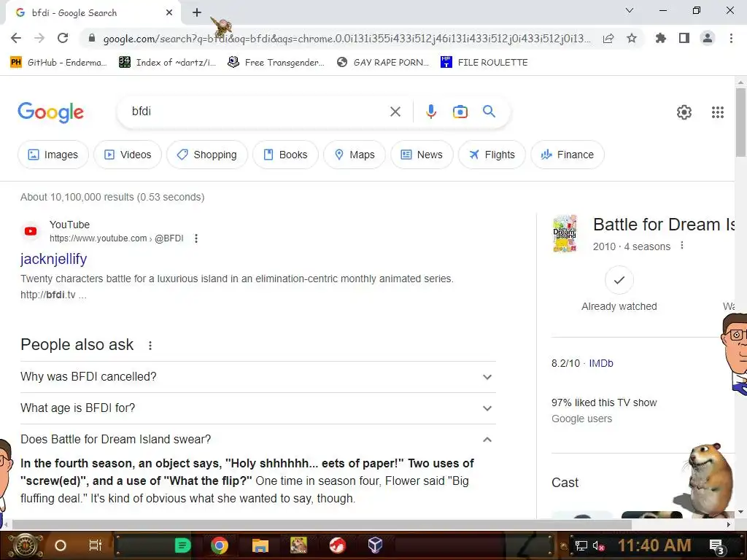Close the bfdi - Google Search tab

click(x=169, y=13)
